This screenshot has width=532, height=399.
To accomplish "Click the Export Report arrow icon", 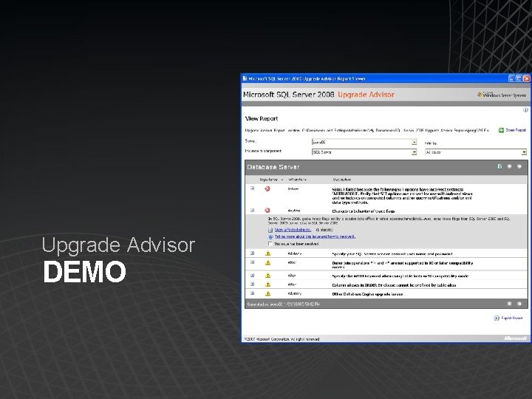I will [x=497, y=318].
